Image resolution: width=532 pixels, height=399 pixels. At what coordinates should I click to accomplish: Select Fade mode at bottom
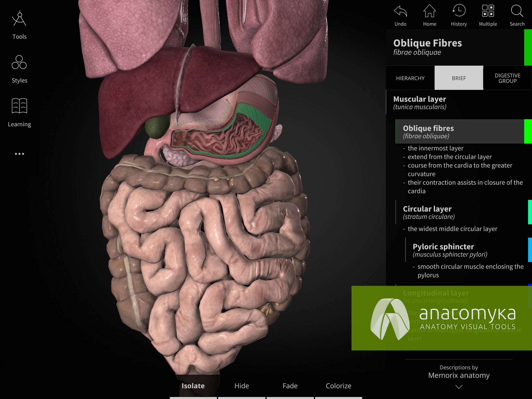click(290, 386)
